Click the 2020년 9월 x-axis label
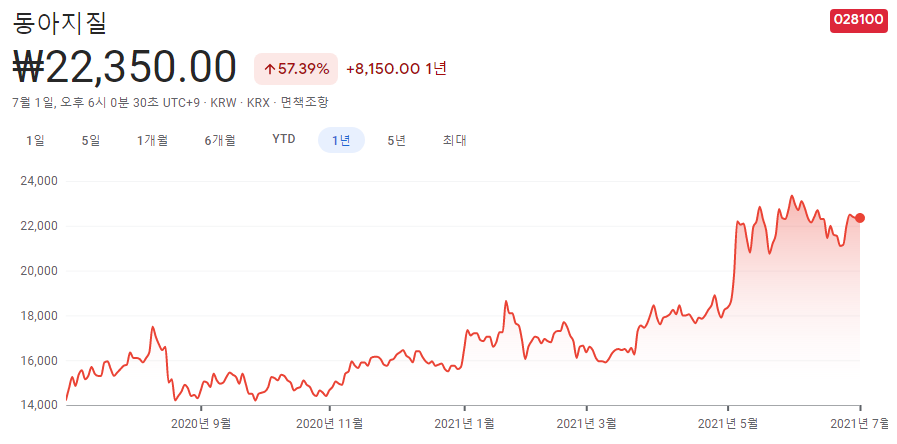 coord(201,424)
